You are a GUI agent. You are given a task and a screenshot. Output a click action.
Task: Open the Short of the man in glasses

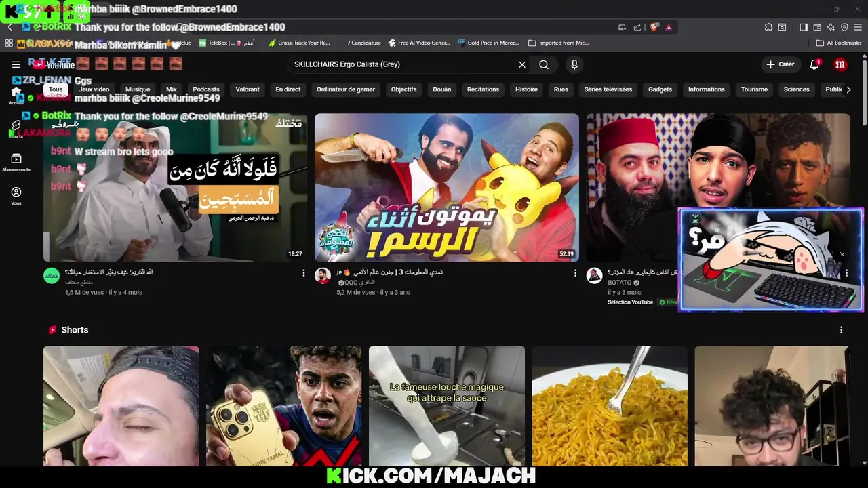(772, 406)
